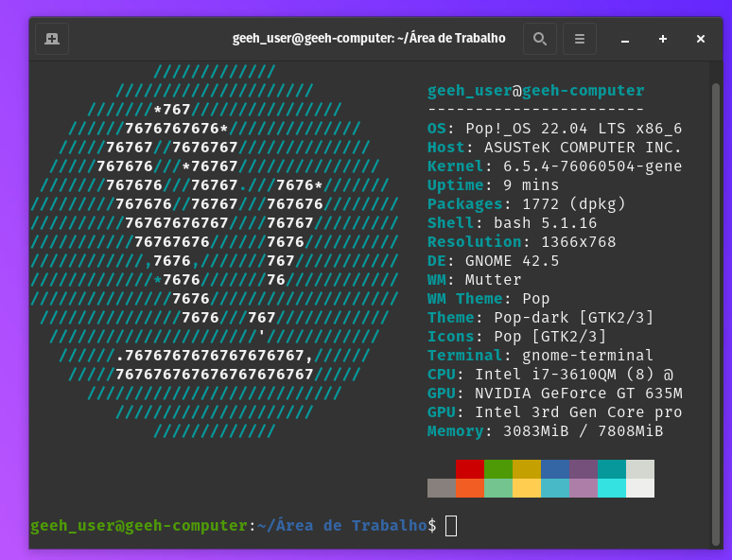Click the terminal cursor at the prompt
The image size is (732, 560).
coord(451,526)
